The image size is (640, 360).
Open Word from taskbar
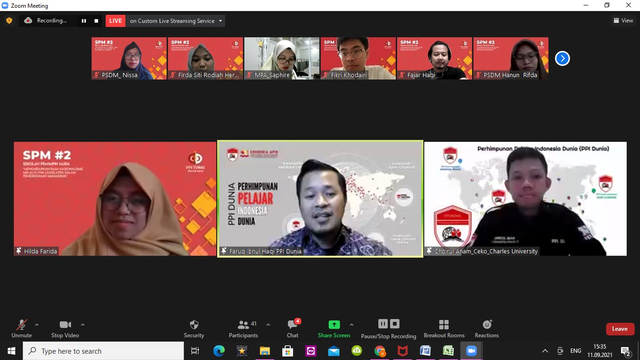(x=425, y=351)
